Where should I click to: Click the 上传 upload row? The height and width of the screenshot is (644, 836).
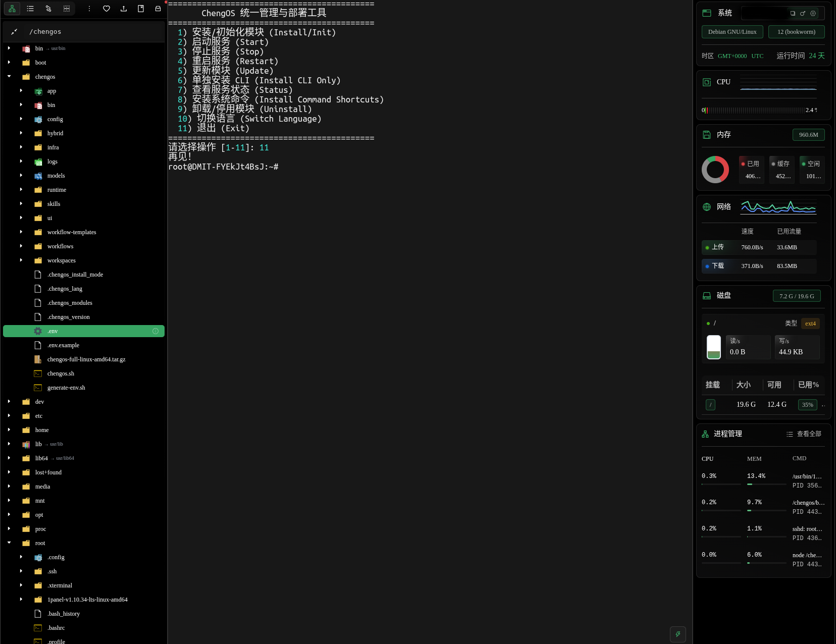coord(759,247)
